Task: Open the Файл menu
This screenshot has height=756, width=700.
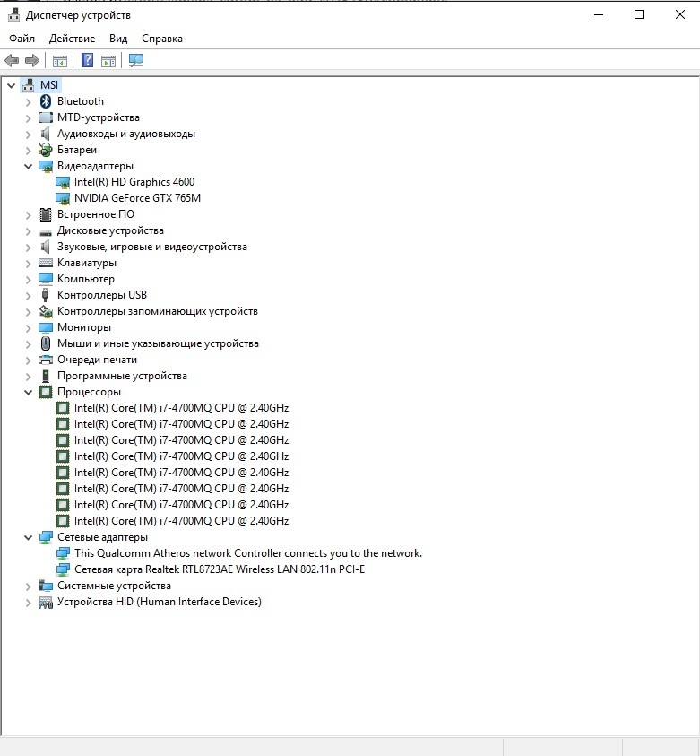Action: click(x=22, y=39)
